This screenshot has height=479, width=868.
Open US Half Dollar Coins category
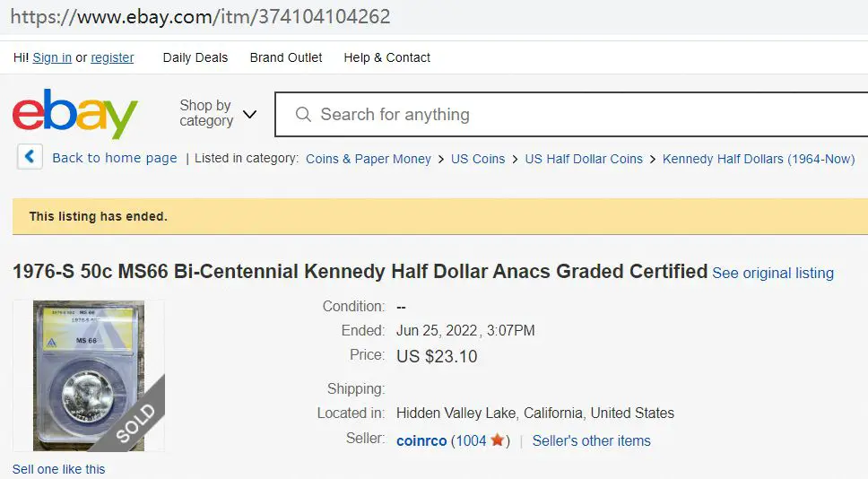click(584, 159)
